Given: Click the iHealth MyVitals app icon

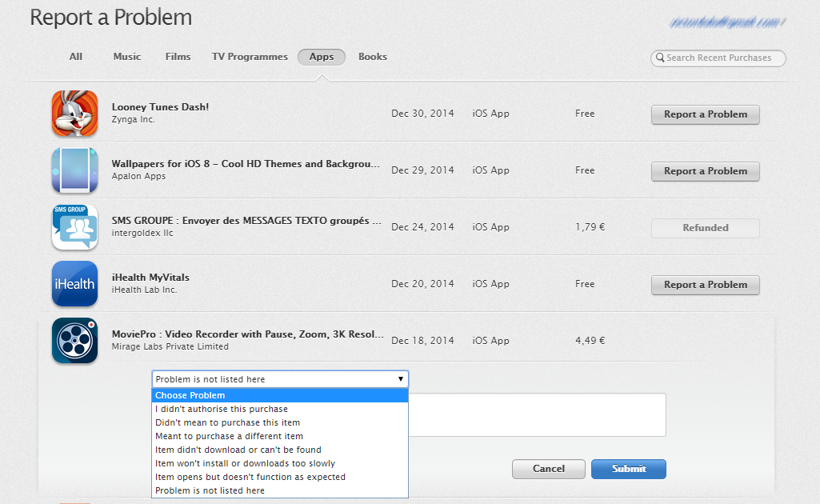Looking at the screenshot, I should coord(74,284).
